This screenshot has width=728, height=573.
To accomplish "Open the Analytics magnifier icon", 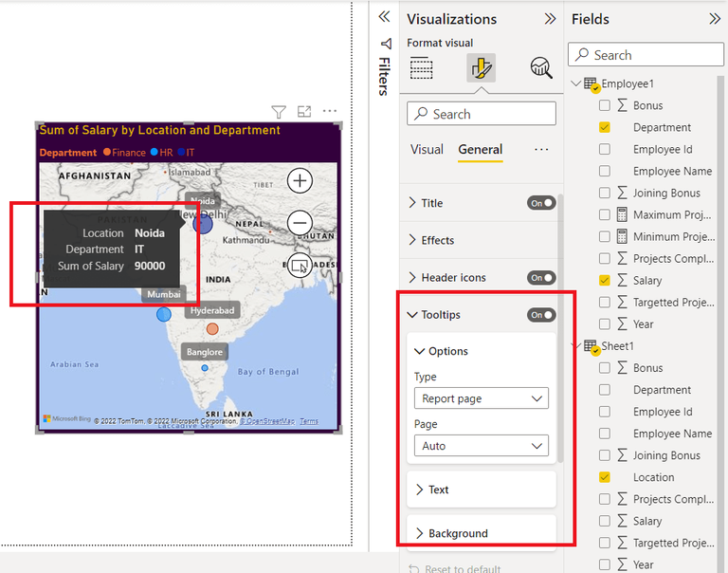I will (541, 68).
